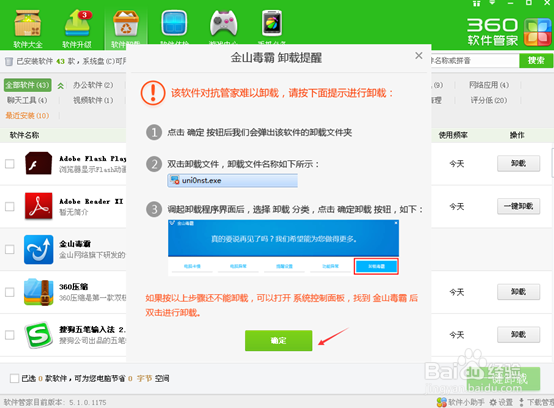Screen dimensions: 554x408
Task: Select the 办公软件 (2) category
Action: pyautogui.click(x=93, y=85)
